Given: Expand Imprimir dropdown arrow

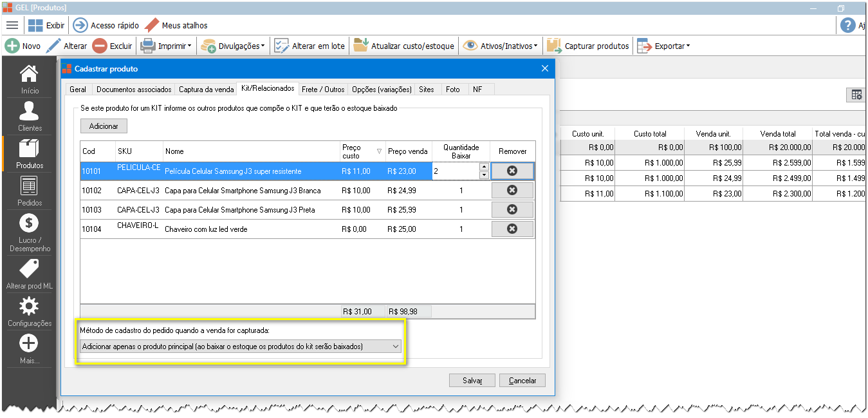Looking at the screenshot, I should [x=190, y=46].
